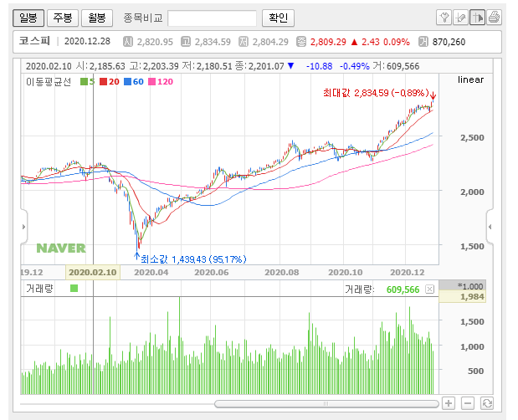Expand the left side panel arrow
This screenshot has width=518, height=420.
coord(23,227)
